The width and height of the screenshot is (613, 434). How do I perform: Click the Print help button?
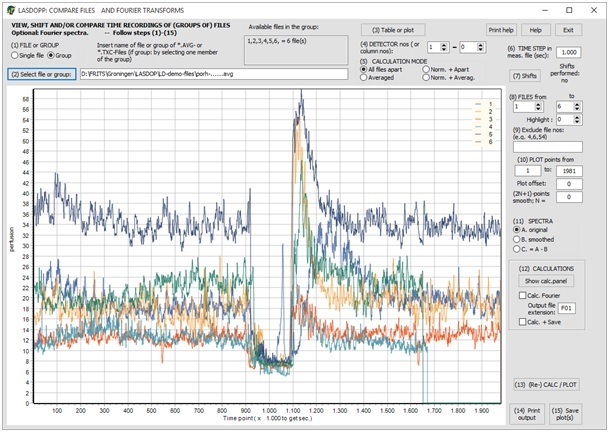[501, 30]
